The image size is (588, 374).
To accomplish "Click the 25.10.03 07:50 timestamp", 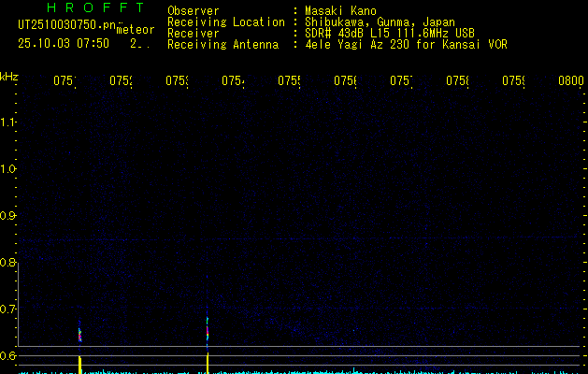I will 63,43.
